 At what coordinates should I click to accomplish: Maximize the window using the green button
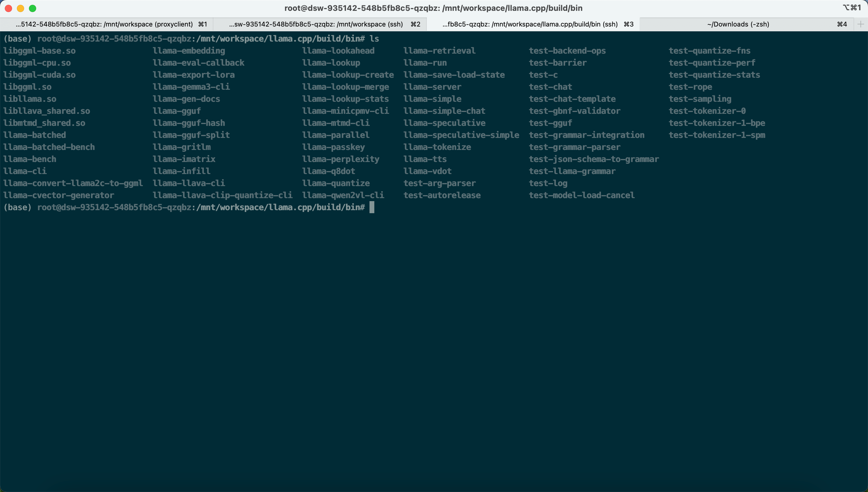click(33, 8)
